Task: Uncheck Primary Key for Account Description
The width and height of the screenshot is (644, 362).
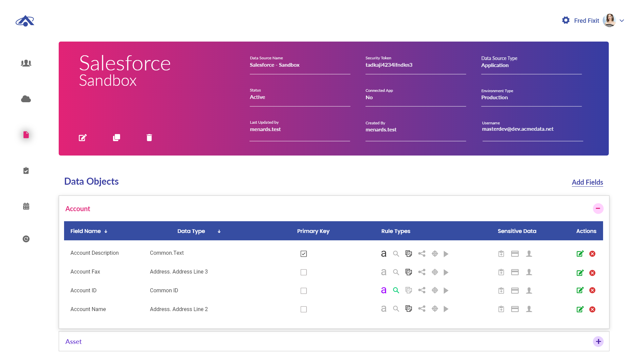Action: click(304, 254)
